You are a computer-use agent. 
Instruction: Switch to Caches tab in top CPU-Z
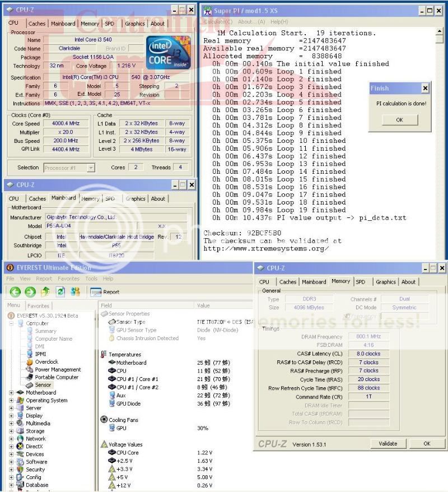[37, 24]
